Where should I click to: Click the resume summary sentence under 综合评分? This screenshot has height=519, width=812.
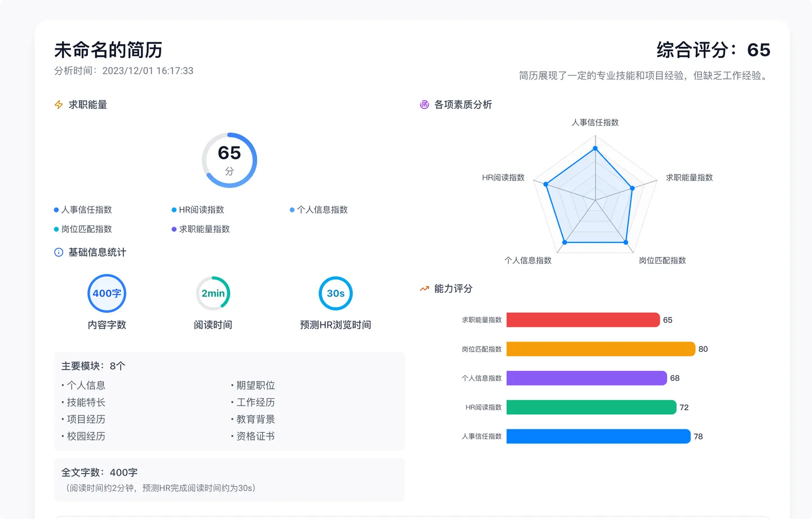click(x=645, y=76)
